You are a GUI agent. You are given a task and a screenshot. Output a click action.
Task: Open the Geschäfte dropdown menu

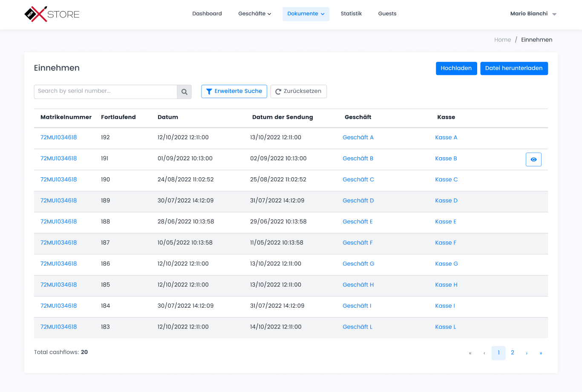[x=255, y=14]
